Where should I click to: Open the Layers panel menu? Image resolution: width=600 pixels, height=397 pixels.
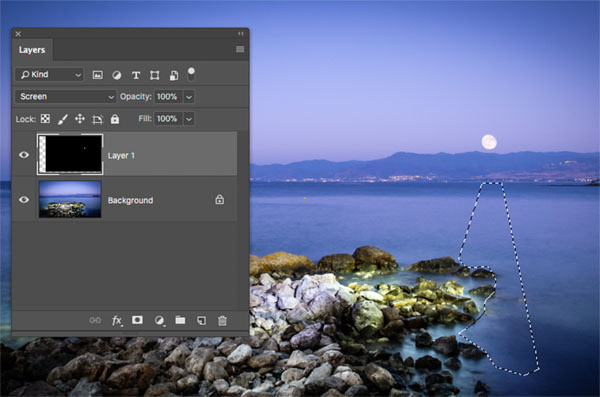tap(240, 49)
